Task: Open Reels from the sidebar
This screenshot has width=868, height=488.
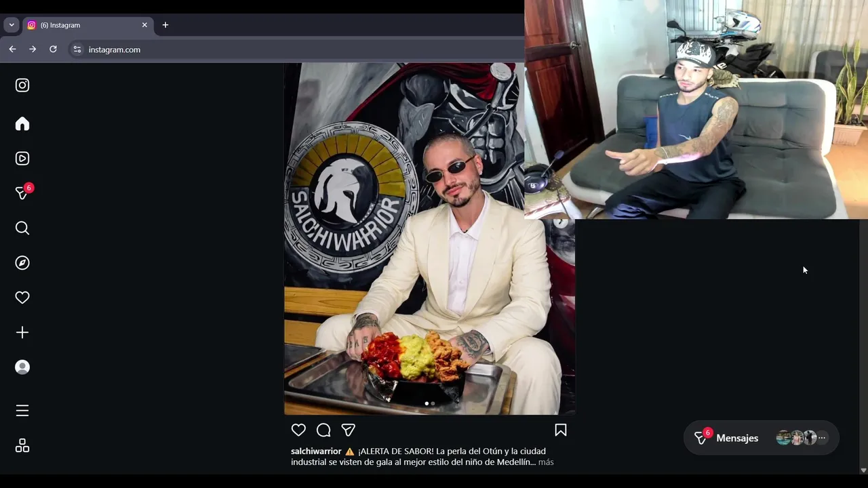Action: [x=22, y=158]
